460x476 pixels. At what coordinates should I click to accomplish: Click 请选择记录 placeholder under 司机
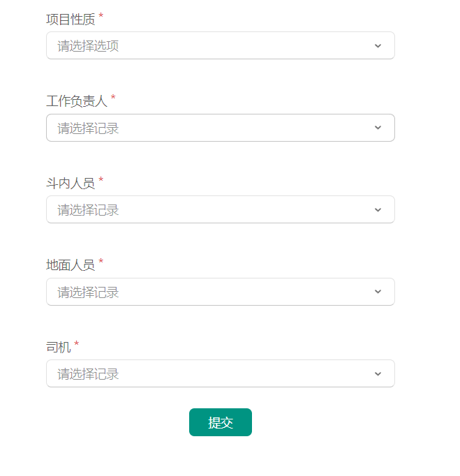coord(88,374)
